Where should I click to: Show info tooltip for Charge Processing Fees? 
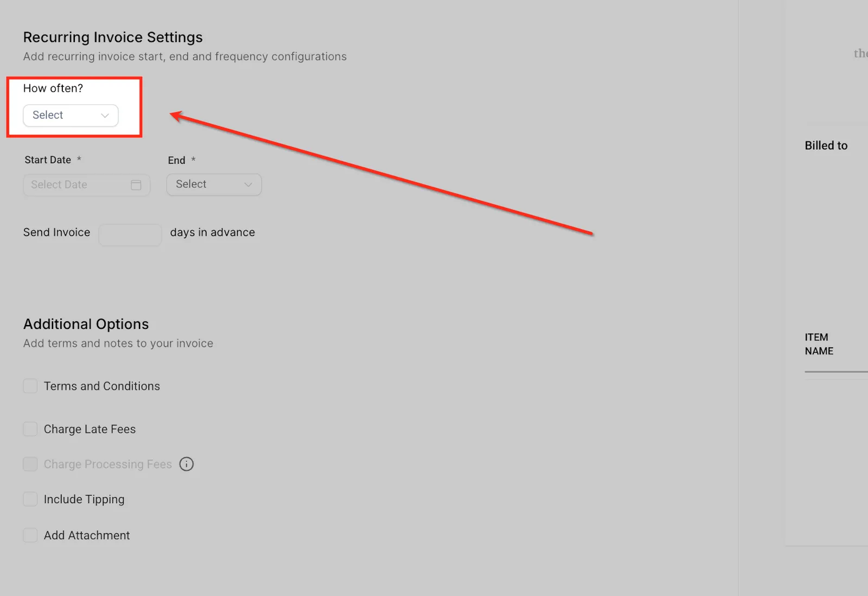[187, 464]
